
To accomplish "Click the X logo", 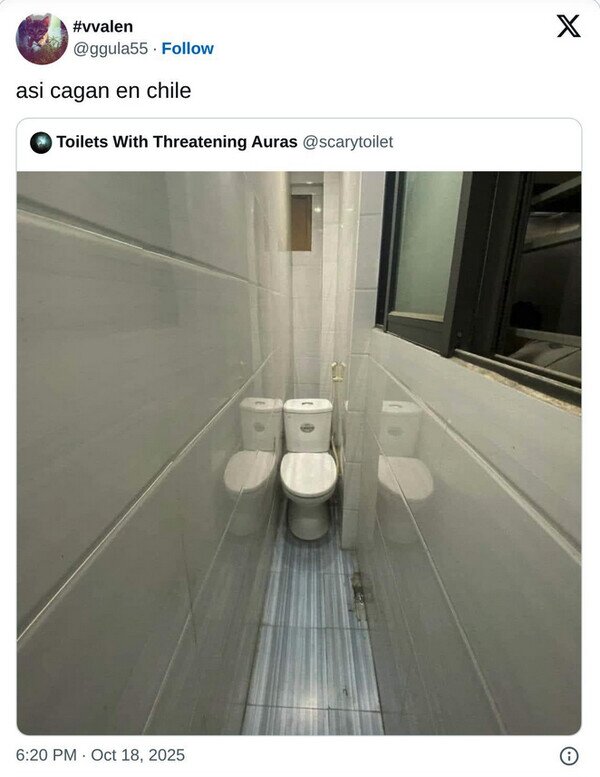I will pyautogui.click(x=568, y=26).
